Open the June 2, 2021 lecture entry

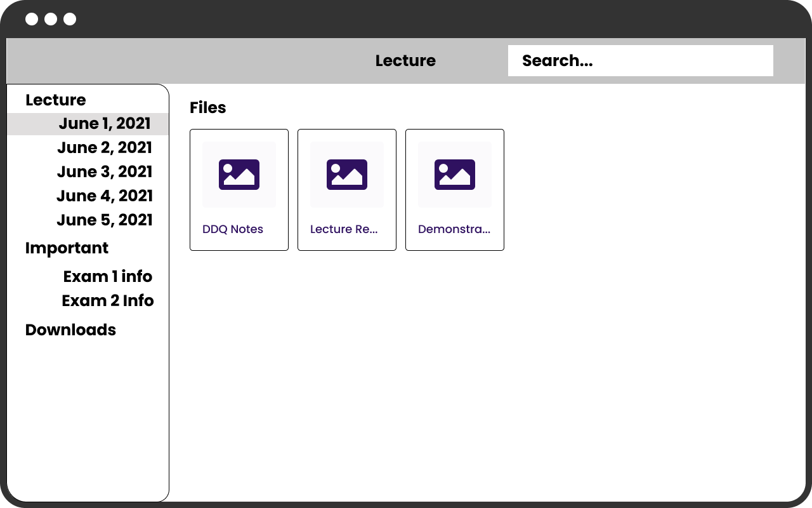click(x=105, y=148)
